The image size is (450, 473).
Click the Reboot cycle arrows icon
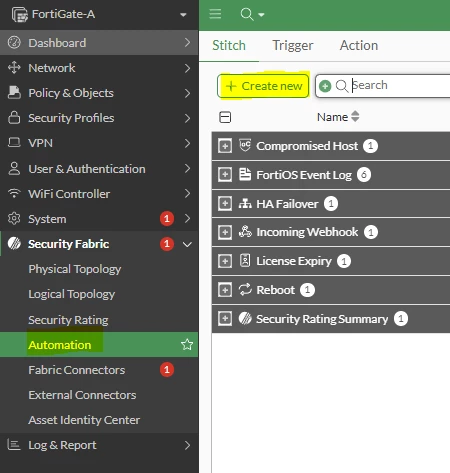tap(245, 289)
